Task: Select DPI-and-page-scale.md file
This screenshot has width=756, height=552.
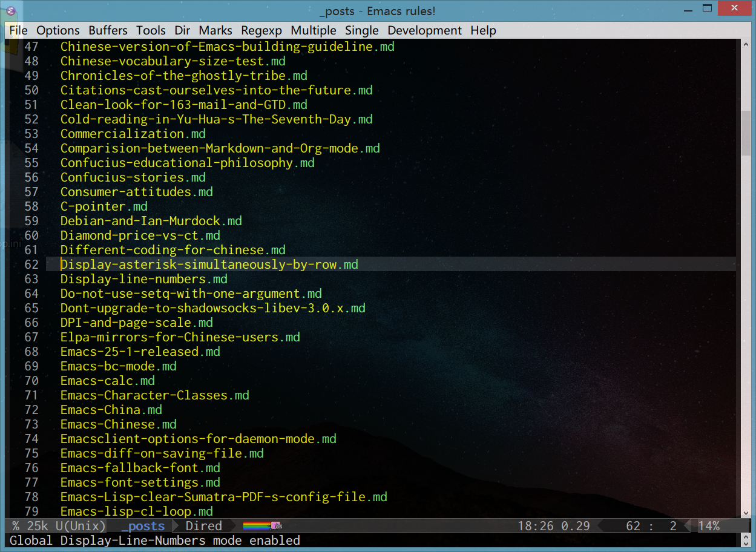Action: click(137, 323)
